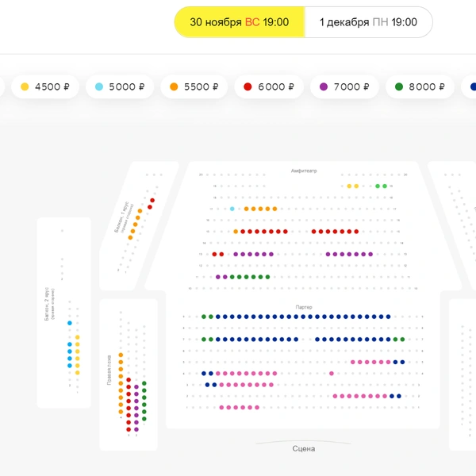Choose the first pink seat in Партер bottom row
476x476 pixels.
coord(221,408)
